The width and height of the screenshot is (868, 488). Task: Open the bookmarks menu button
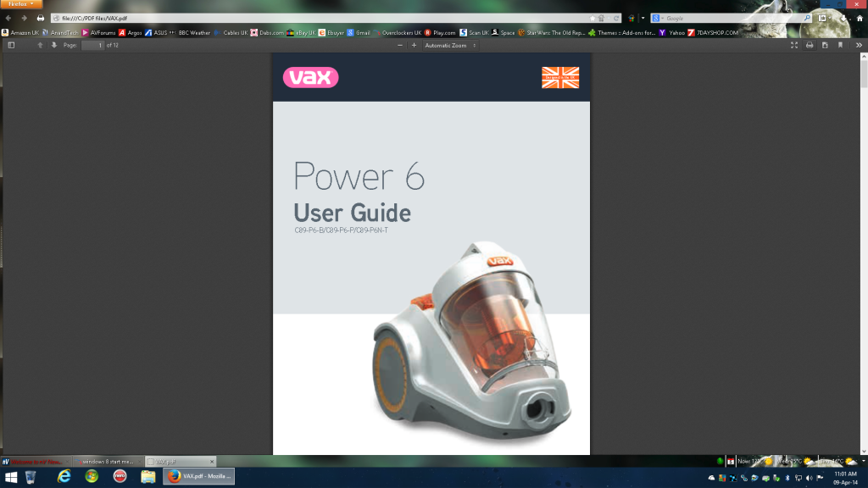pos(823,19)
